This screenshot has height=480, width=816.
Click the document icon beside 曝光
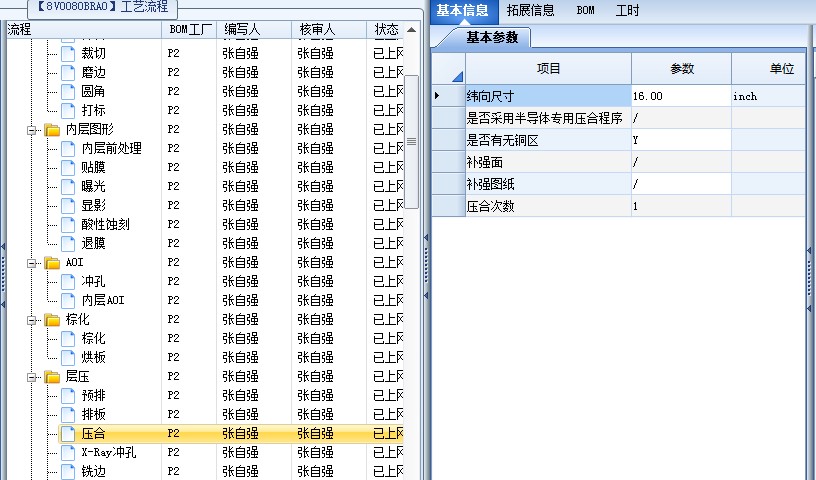coord(68,186)
